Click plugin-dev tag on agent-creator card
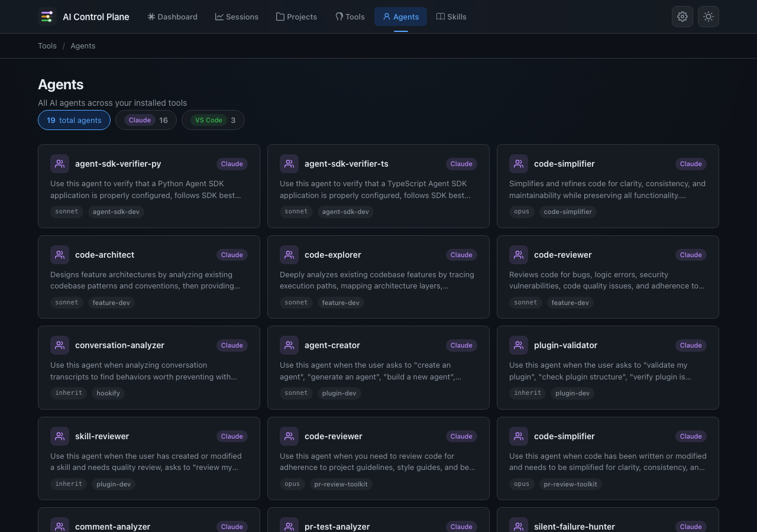Image resolution: width=757 pixels, height=532 pixels. coord(339,393)
